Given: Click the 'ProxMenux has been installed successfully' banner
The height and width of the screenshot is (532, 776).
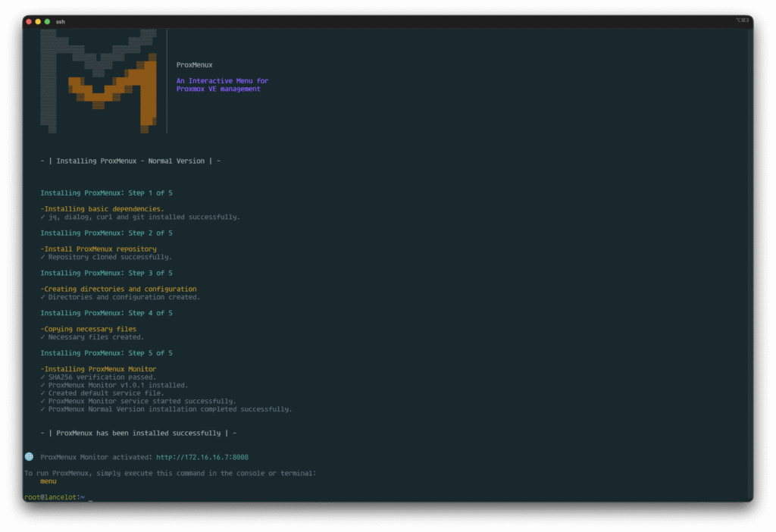Looking at the screenshot, I should (139, 433).
